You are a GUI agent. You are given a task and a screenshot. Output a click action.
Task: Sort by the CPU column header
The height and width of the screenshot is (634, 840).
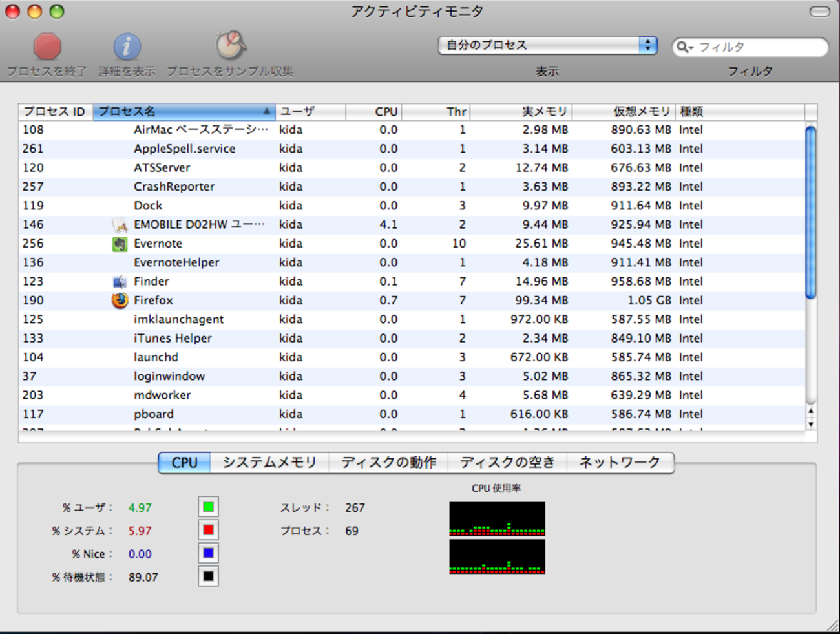pos(375,112)
